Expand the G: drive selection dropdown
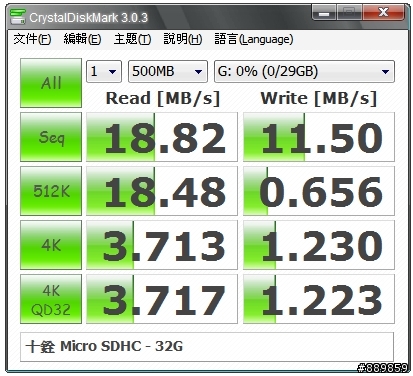This screenshot has width=413, height=376. coord(304,71)
